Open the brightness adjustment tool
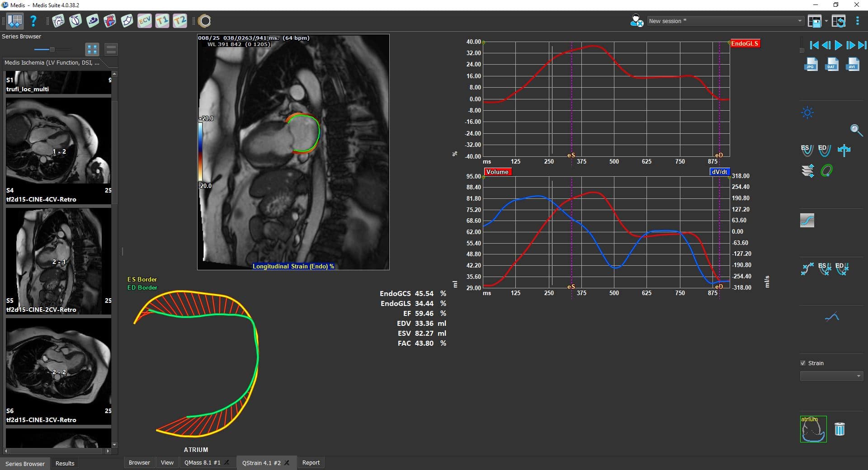 [x=807, y=113]
